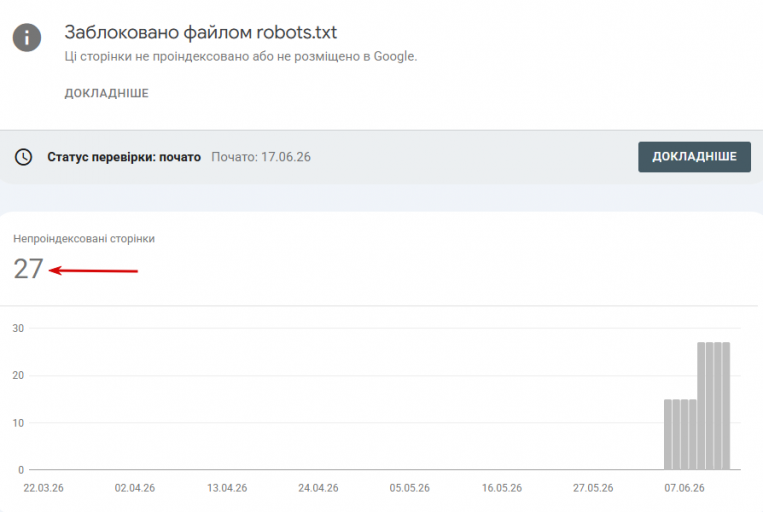Click the info icon beside the robots.txt title
The height and width of the screenshot is (512, 763).
(27, 37)
